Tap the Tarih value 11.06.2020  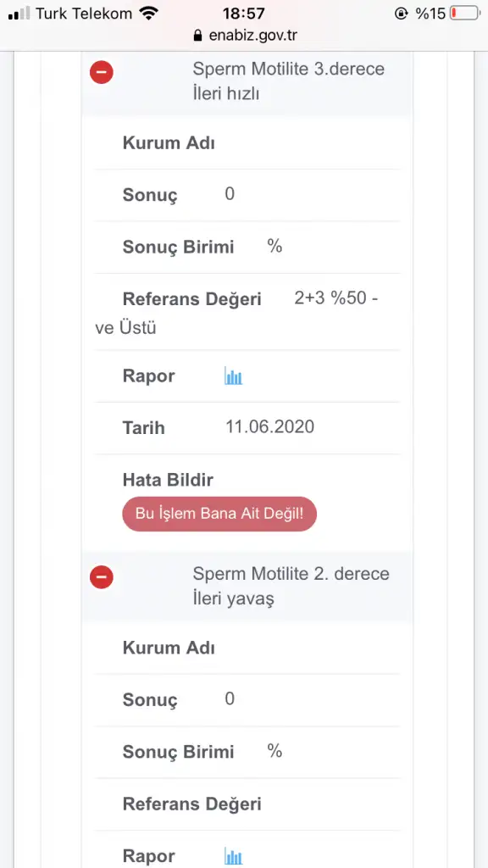[269, 427]
